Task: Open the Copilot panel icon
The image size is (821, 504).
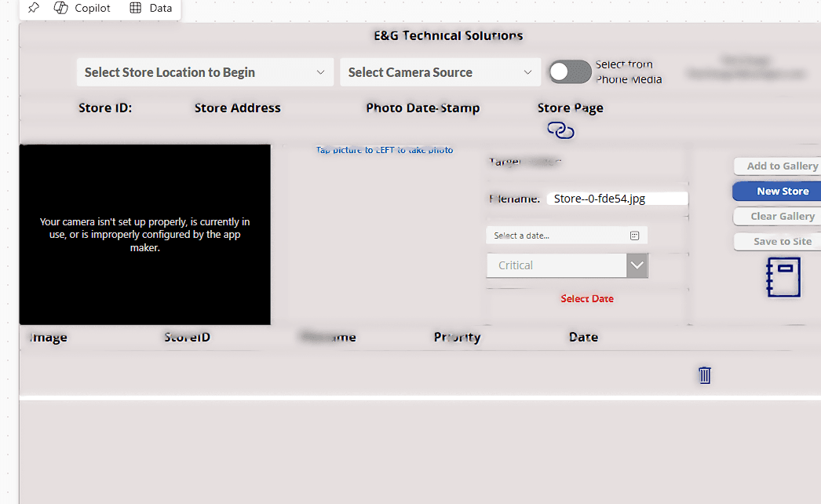Action: pyautogui.click(x=62, y=8)
